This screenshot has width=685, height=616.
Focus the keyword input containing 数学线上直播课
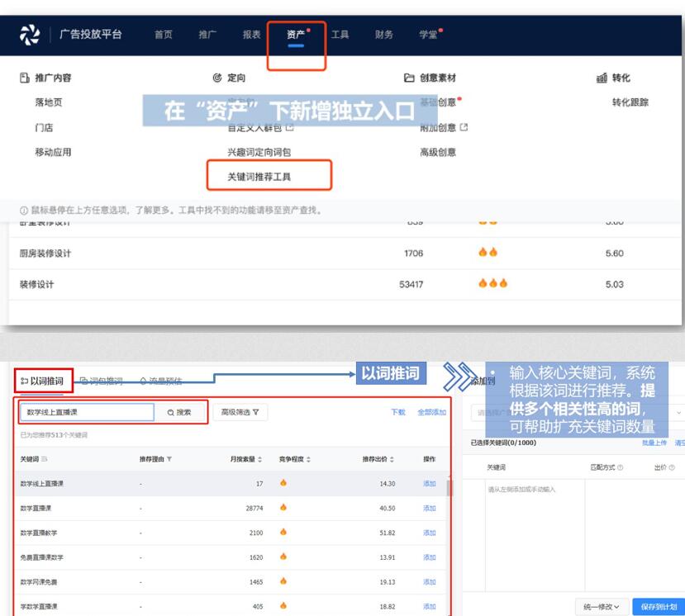[88, 412]
